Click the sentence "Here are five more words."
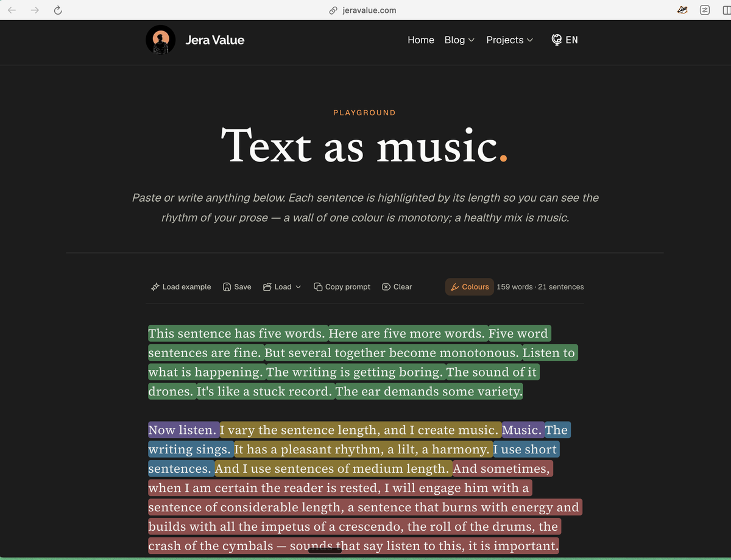This screenshot has width=731, height=560. coord(408,334)
